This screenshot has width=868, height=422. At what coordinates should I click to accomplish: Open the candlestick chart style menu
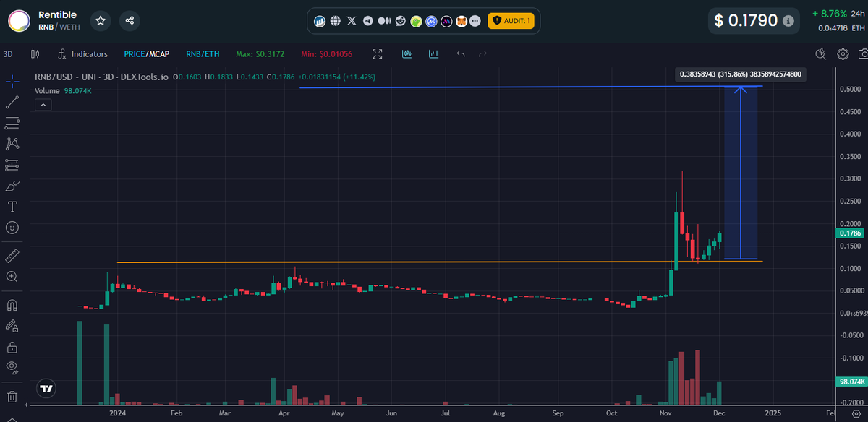35,54
